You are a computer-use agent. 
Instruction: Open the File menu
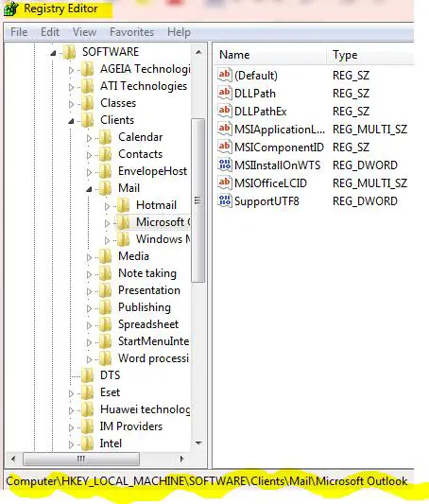coord(19,32)
